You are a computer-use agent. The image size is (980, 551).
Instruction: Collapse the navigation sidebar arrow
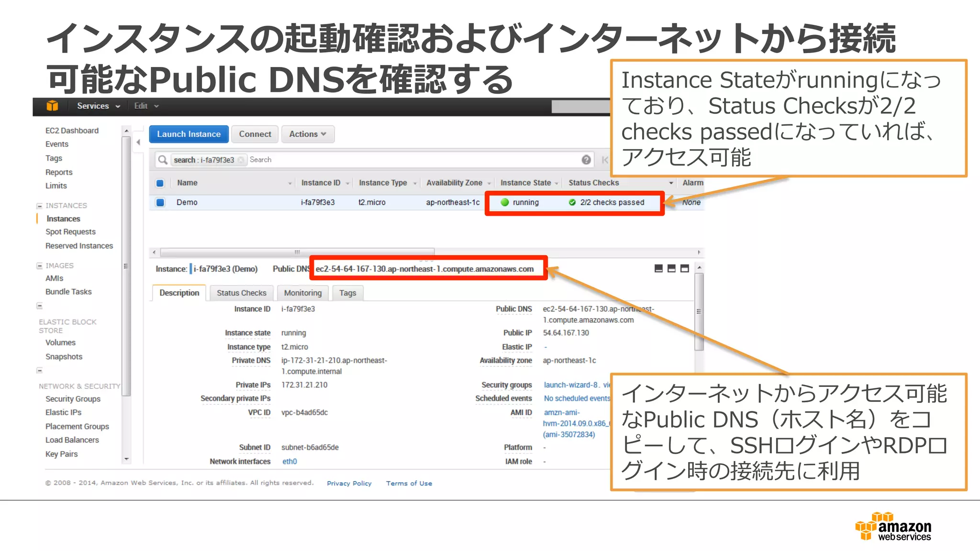138,142
